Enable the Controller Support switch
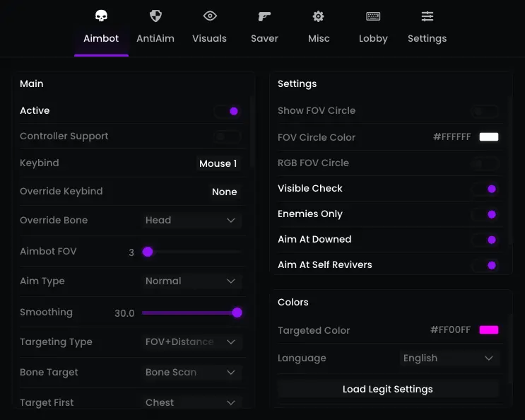Viewport: 525px width, 420px height. tap(228, 136)
